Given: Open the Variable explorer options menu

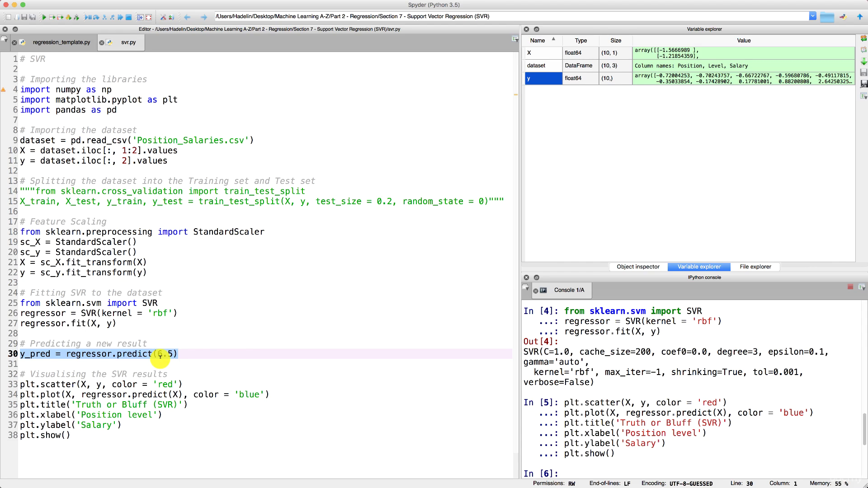Looking at the screenshot, I should click(x=863, y=96).
